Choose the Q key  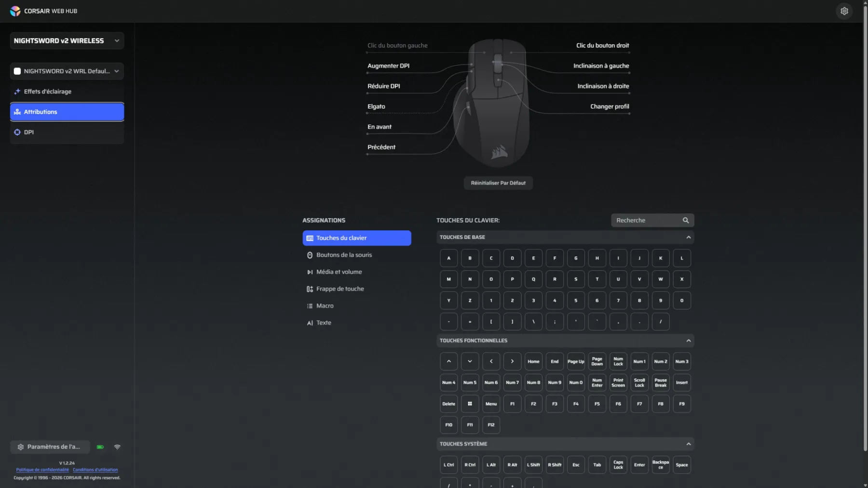click(533, 279)
